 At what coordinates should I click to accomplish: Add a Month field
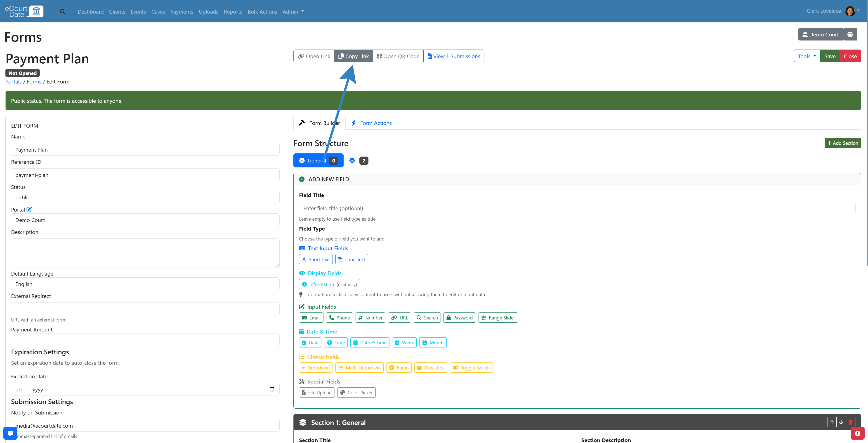pyautogui.click(x=433, y=343)
